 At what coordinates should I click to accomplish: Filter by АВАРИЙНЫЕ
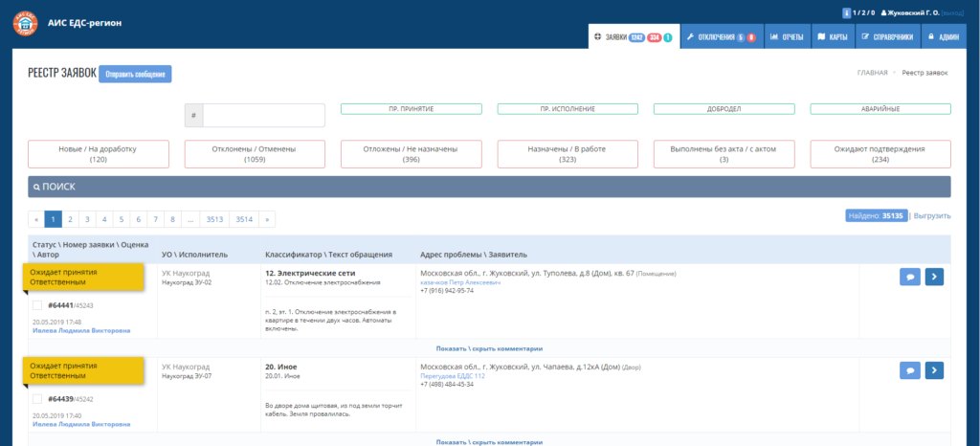(880, 109)
